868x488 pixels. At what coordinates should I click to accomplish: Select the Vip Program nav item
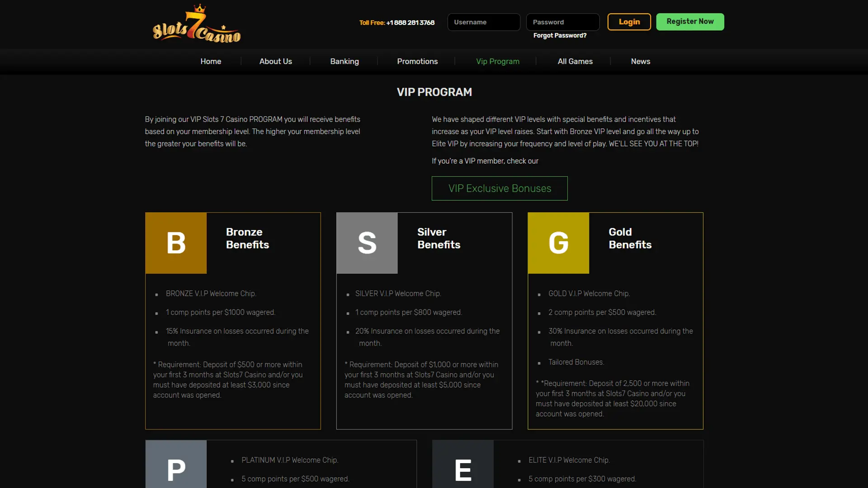(497, 61)
